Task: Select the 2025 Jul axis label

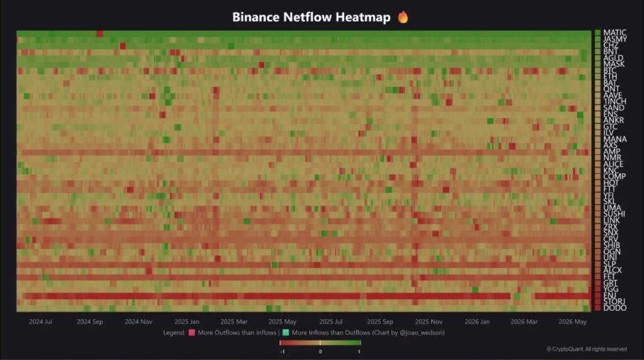Action: click(331, 322)
